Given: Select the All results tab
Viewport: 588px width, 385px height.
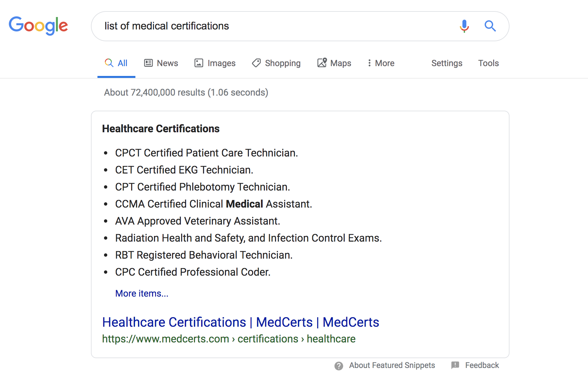Looking at the screenshot, I should point(116,63).
